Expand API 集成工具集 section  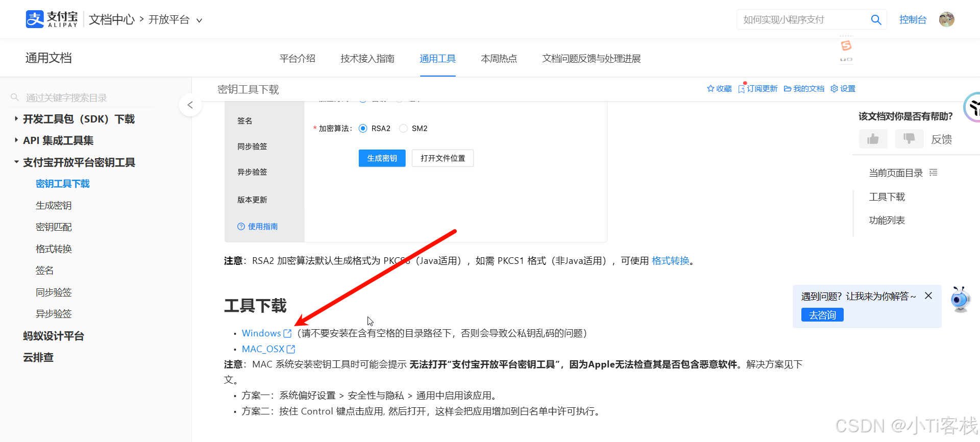16,140
